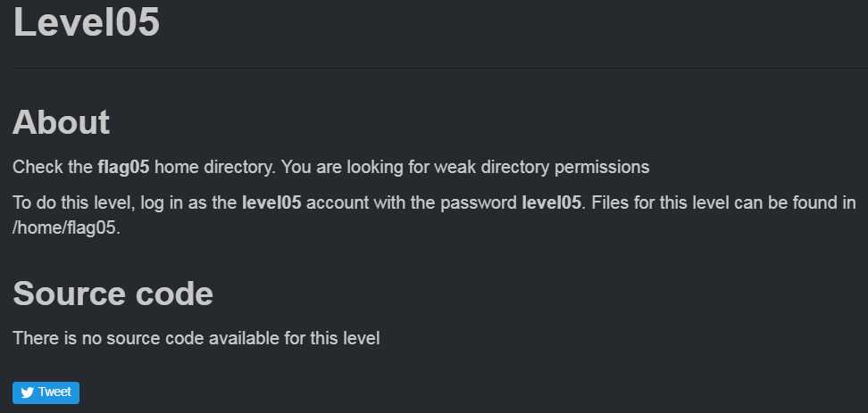Screen dimensions: 868x413
Task: Click the words 'log in as the'
Action: (x=188, y=202)
